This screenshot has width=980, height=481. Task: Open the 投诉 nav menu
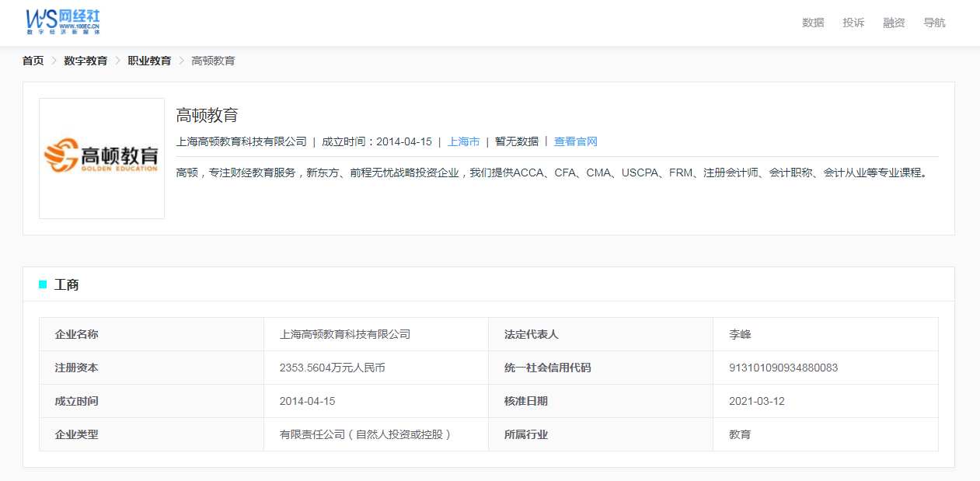(x=853, y=23)
